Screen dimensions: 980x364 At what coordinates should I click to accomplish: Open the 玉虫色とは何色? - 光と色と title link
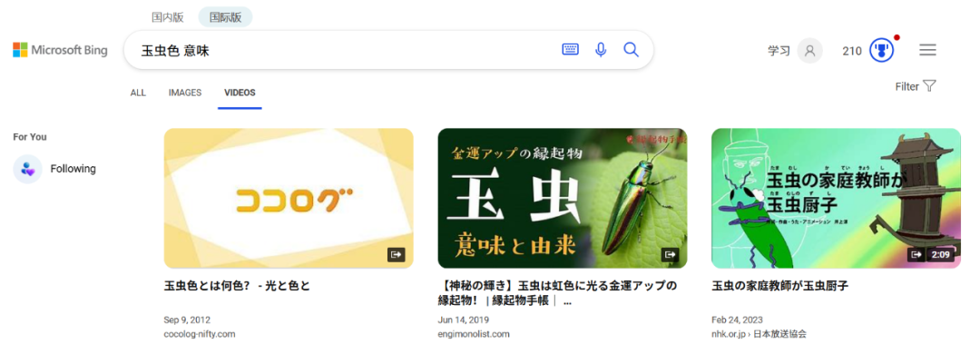pyautogui.click(x=237, y=286)
